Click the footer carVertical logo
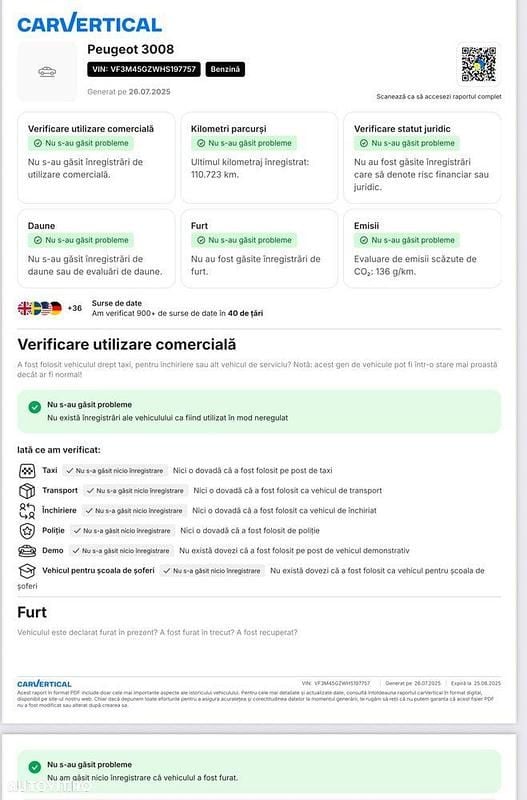 (x=44, y=684)
